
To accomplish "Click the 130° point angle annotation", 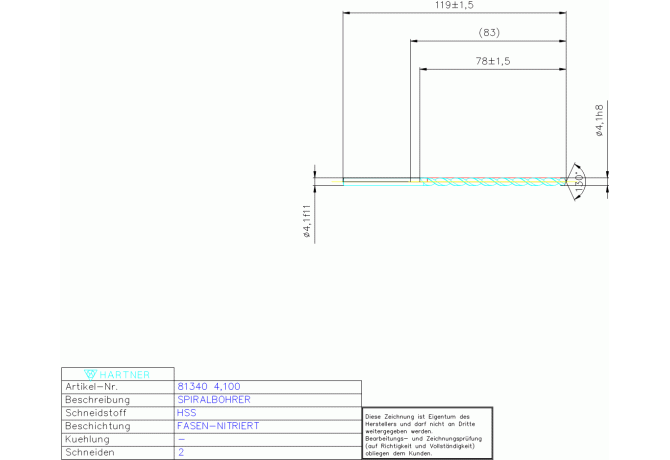I will 578,180.
